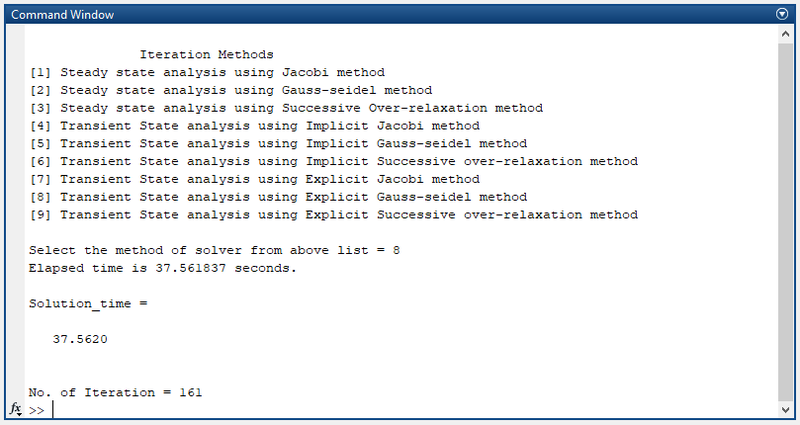The width and height of the screenshot is (800, 425).
Task: Click the Explicit Gauss-seidel method line
Action: pyautogui.click(x=277, y=197)
